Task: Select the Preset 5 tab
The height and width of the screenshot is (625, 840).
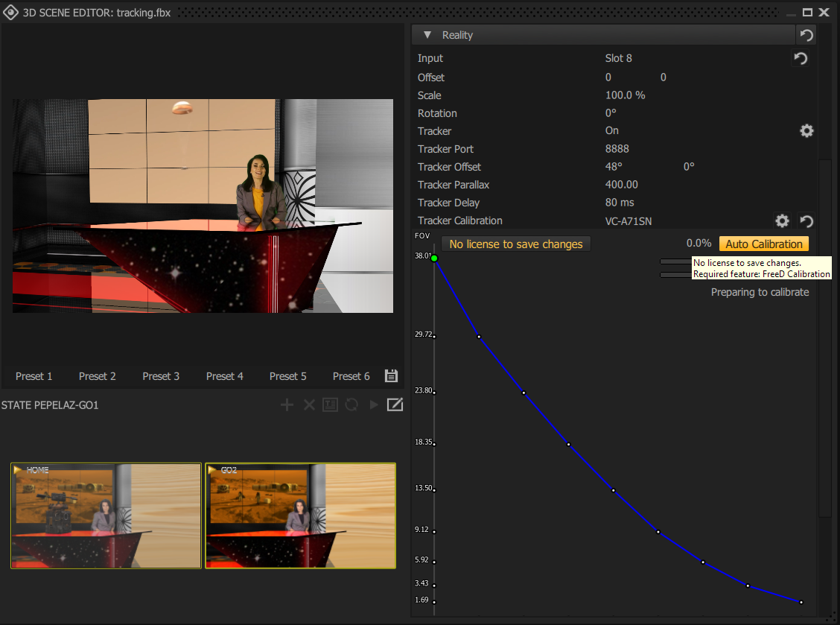Action: point(288,376)
